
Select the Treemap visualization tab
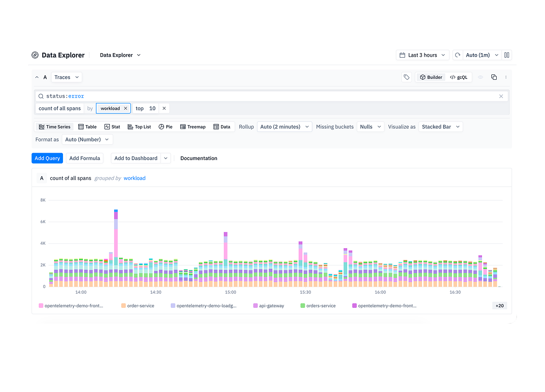192,127
